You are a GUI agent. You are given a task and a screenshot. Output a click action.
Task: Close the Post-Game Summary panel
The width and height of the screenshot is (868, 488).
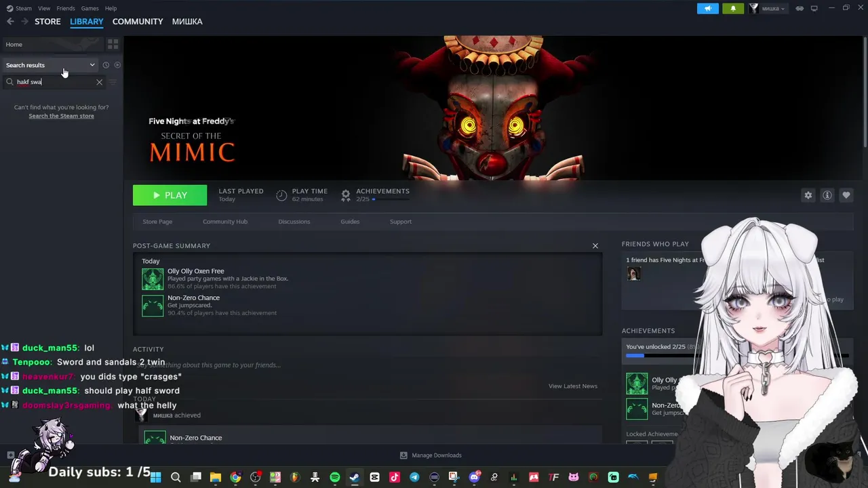point(595,246)
